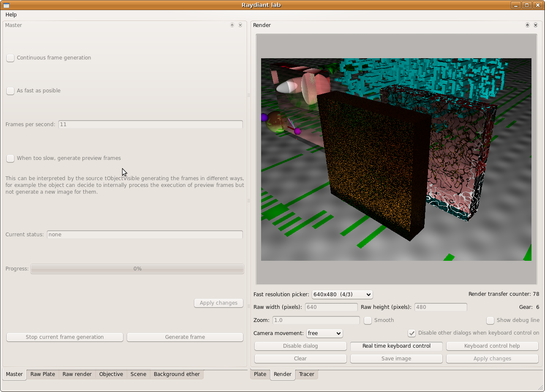Click Real time keyboard control button
This screenshot has height=392, width=545.
[396, 346]
